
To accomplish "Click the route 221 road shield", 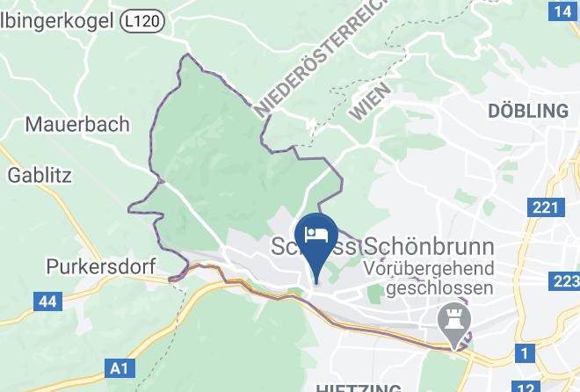I will point(546,207).
